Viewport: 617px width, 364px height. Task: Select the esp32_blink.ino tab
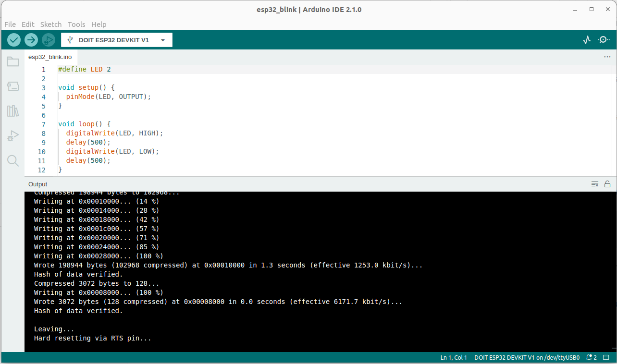click(x=50, y=57)
